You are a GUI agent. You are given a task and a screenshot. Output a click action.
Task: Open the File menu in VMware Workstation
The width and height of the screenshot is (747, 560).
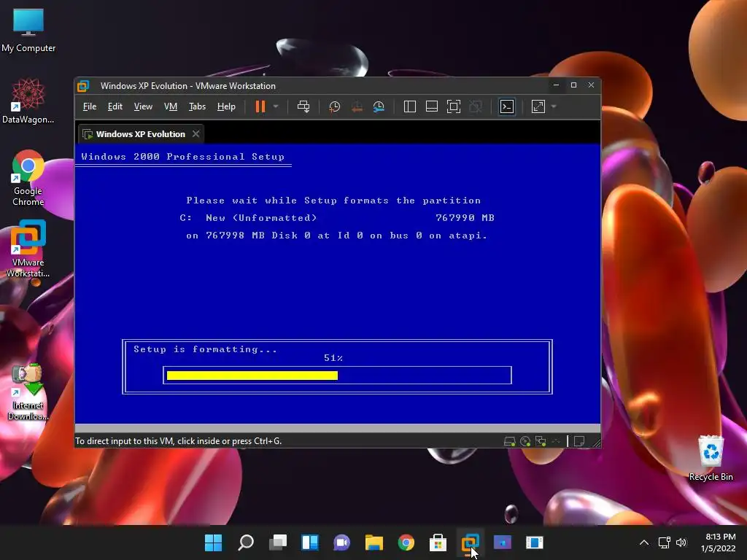click(90, 106)
